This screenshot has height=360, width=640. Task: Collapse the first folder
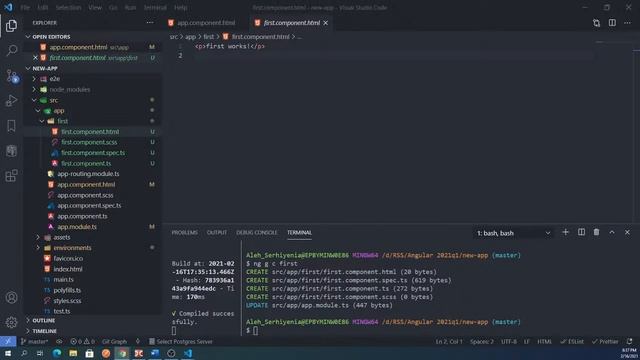(42, 121)
